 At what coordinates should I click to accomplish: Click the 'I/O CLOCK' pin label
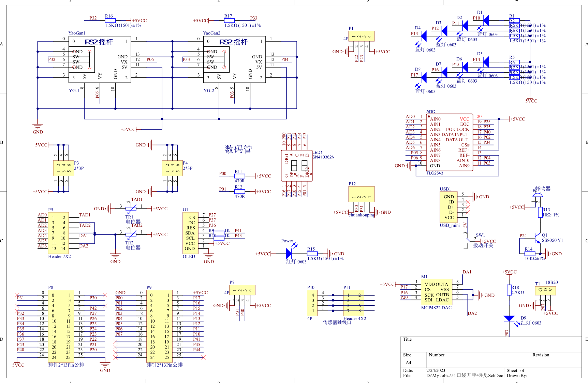point(457,130)
